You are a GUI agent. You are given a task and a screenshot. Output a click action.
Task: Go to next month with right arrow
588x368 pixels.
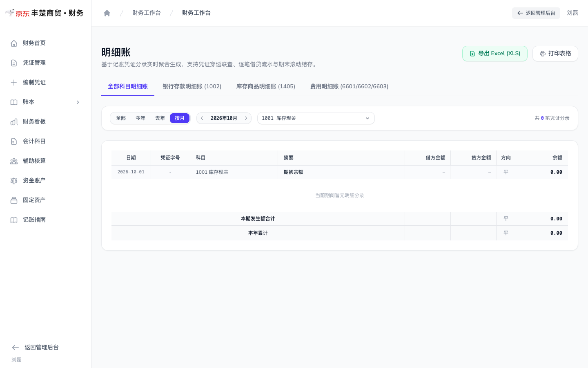(x=246, y=118)
